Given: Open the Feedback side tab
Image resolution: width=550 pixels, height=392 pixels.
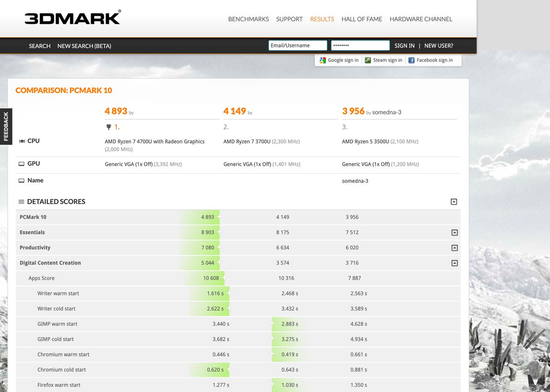Looking at the screenshot, I should tap(6, 127).
